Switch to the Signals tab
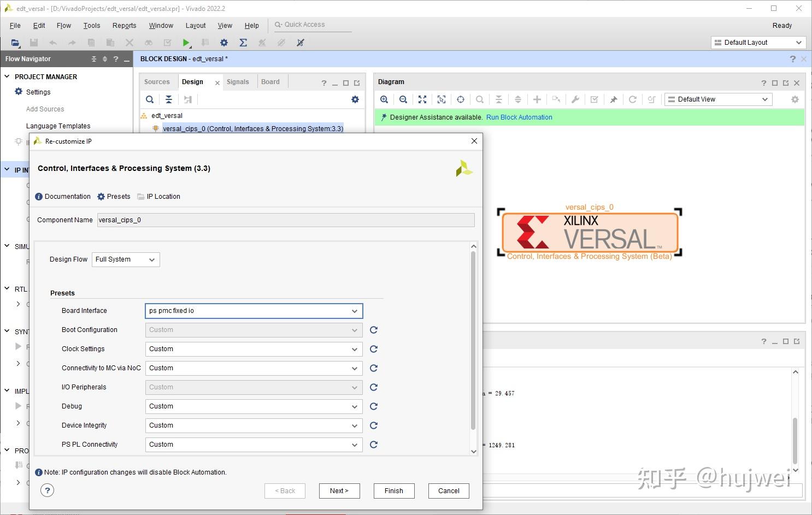Screen dimensions: 812x515 click(238, 81)
